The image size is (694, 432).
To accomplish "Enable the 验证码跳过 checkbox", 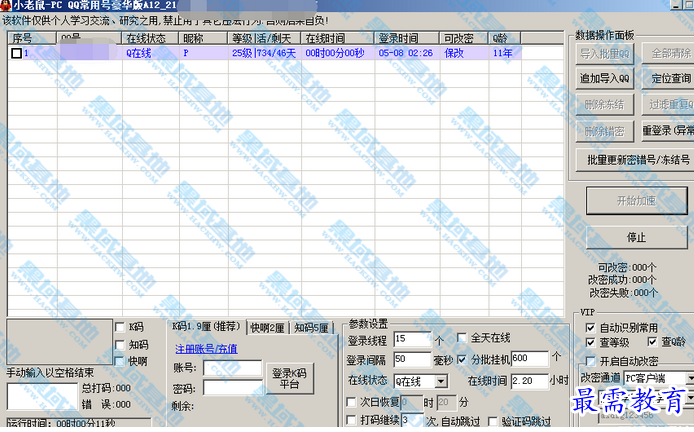I will coord(493,421).
